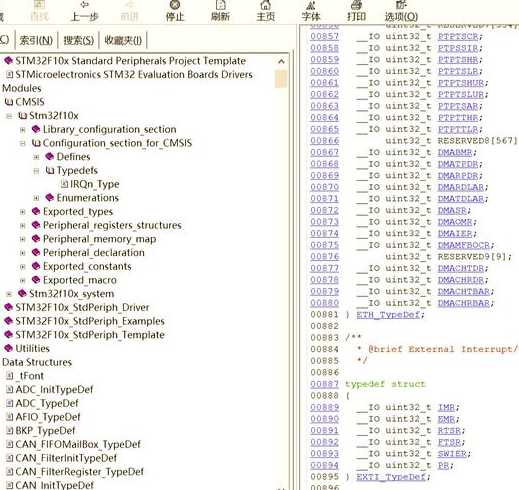This screenshot has height=490, width=519.
Task: Click the 'Data Structures' heading text
Action: tap(37, 362)
